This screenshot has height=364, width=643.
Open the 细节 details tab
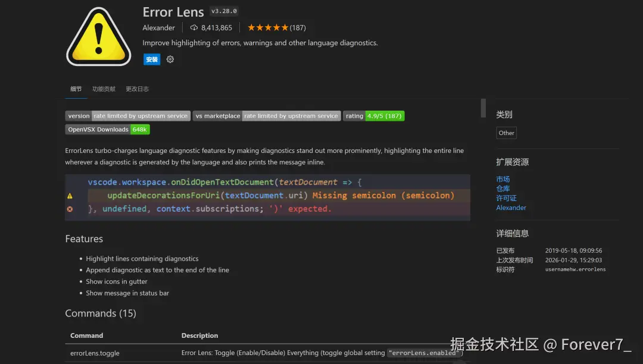[x=76, y=89]
